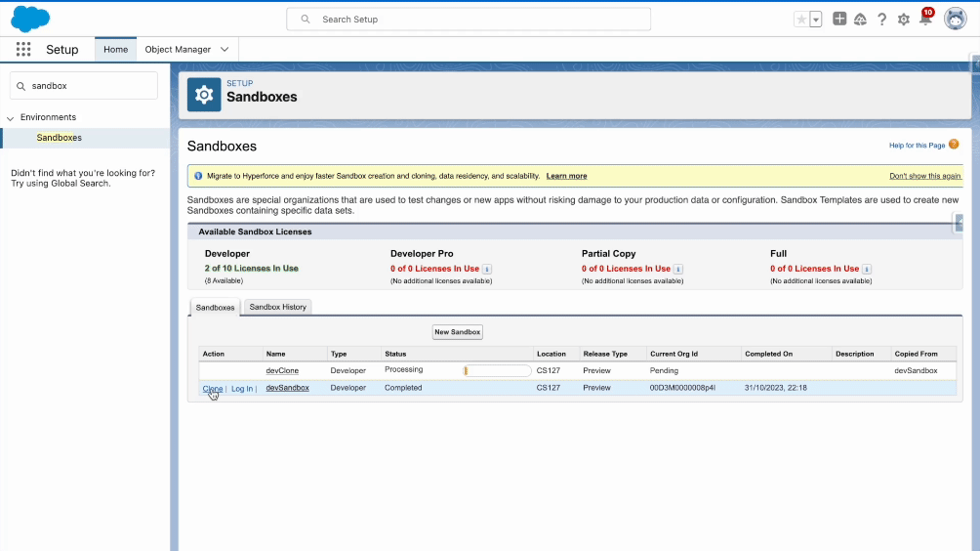
Task: Click the Quick Find box containing sandbox
Action: point(84,86)
